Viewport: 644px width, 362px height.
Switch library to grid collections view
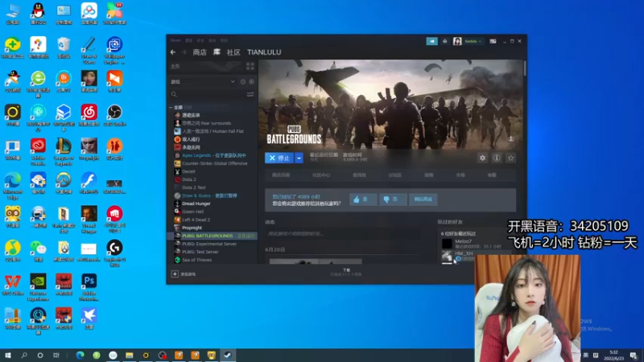tap(250, 66)
